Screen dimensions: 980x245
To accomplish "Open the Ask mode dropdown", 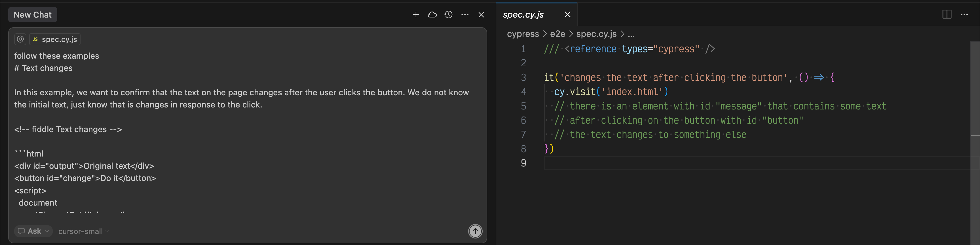I will pos(33,231).
